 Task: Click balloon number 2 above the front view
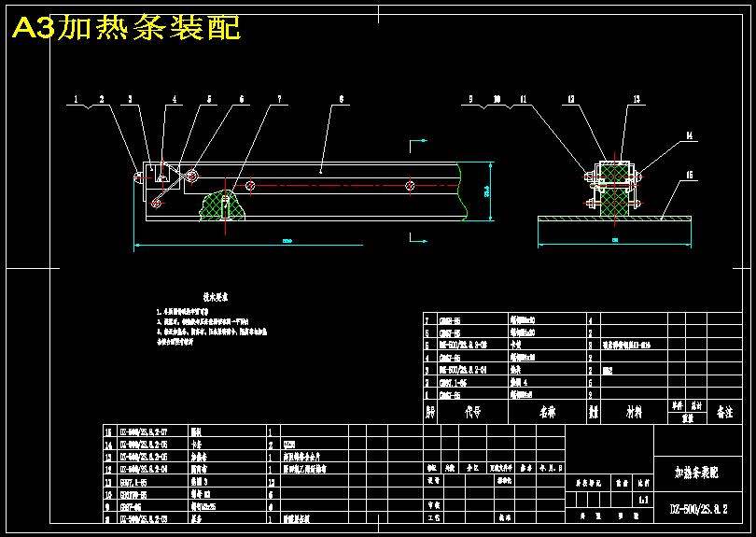pyautogui.click(x=102, y=99)
